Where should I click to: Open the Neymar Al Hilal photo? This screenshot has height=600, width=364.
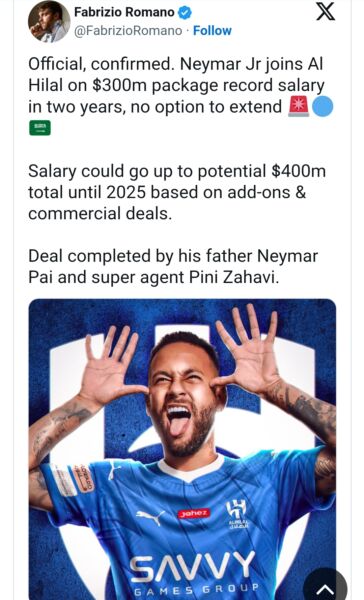click(x=182, y=449)
